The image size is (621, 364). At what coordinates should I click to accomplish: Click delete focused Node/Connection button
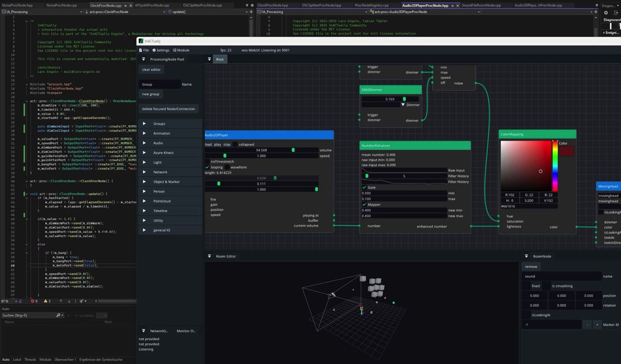tap(168, 109)
